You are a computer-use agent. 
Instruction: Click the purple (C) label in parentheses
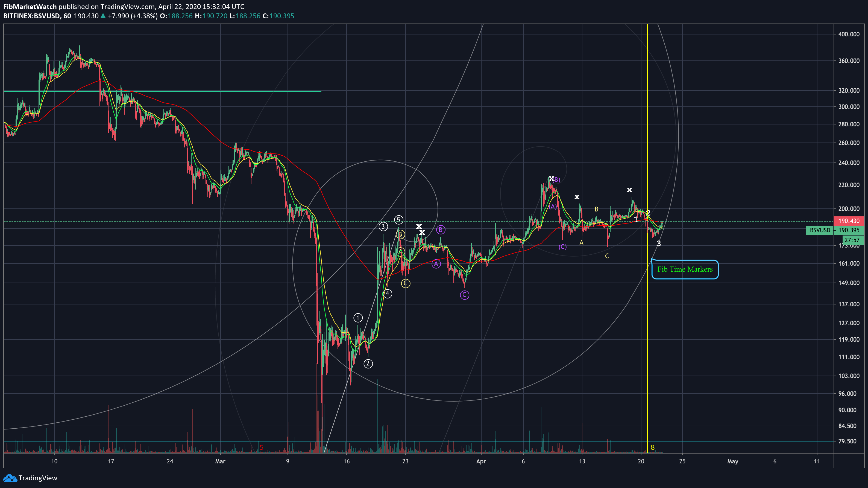coord(562,246)
